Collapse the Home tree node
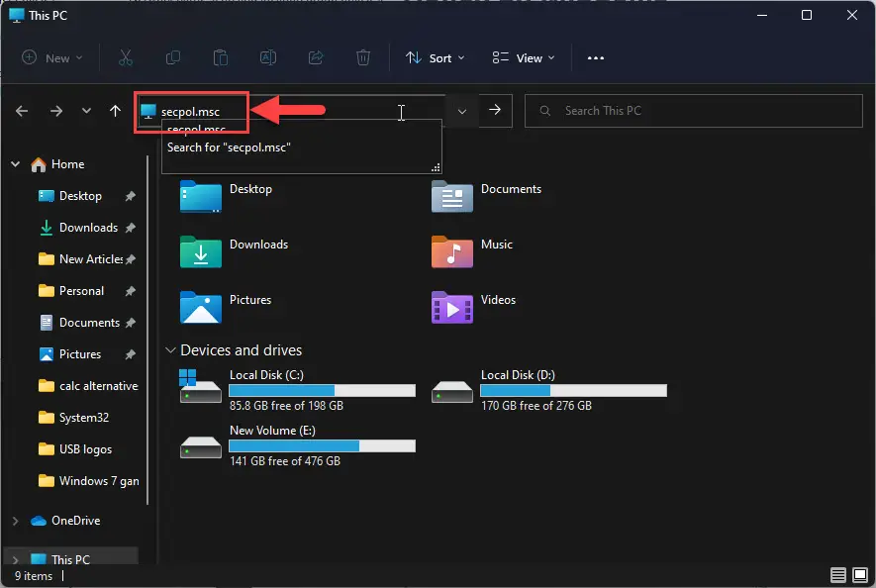This screenshot has width=876, height=588. tap(16, 164)
